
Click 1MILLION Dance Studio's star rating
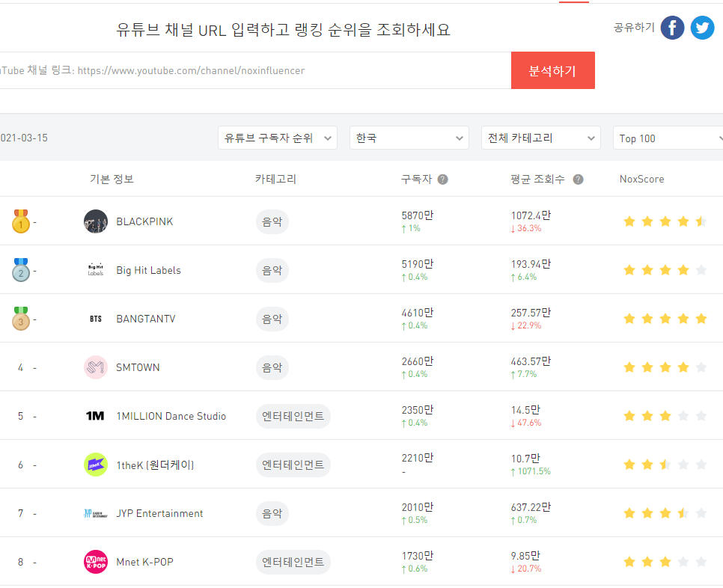[665, 416]
